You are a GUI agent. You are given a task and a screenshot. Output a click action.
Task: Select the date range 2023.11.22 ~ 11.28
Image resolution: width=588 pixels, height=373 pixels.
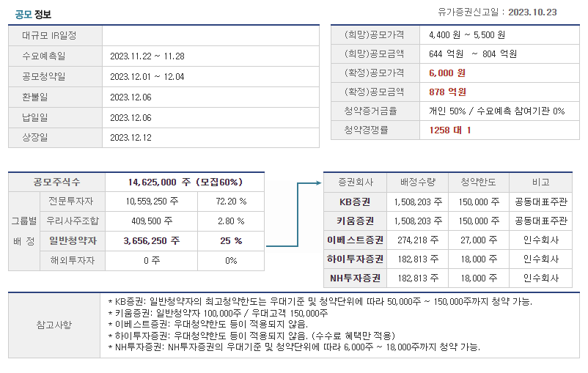click(147, 56)
